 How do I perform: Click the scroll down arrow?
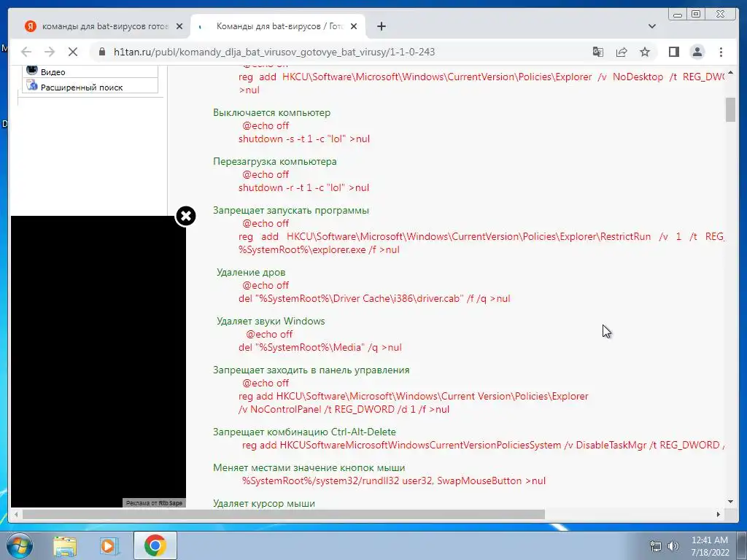[x=730, y=502]
